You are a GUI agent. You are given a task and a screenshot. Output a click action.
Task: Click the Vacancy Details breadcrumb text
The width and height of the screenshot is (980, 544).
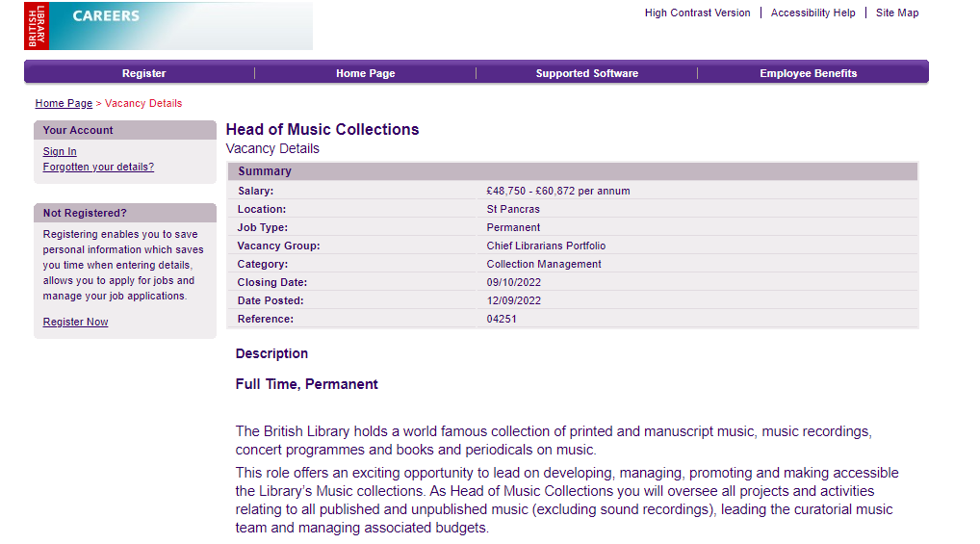(x=143, y=103)
